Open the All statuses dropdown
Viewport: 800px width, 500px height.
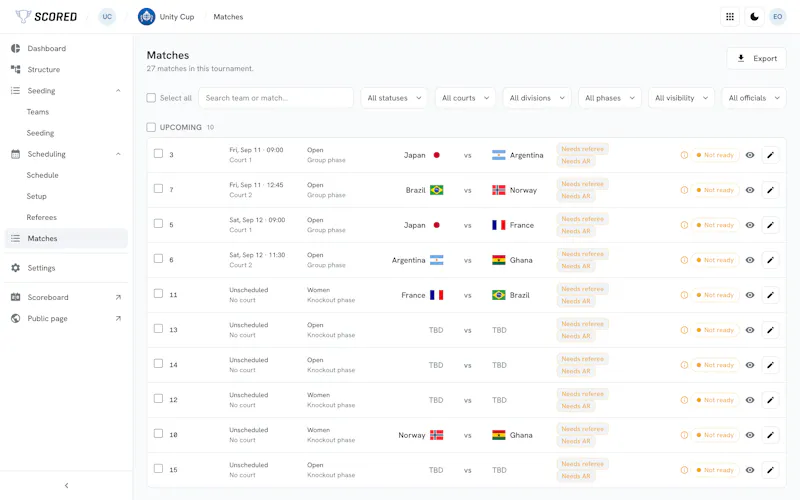click(x=394, y=98)
